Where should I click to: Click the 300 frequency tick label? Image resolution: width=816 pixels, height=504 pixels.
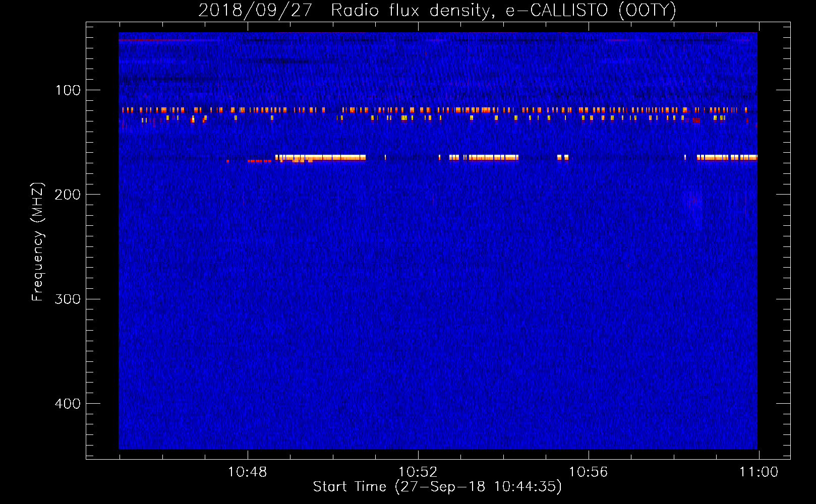pyautogui.click(x=68, y=299)
